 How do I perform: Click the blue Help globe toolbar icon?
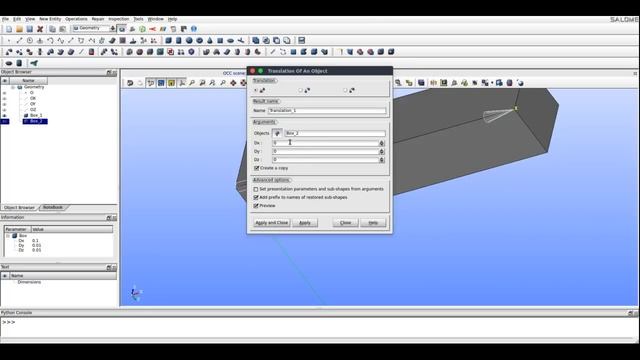[194, 29]
